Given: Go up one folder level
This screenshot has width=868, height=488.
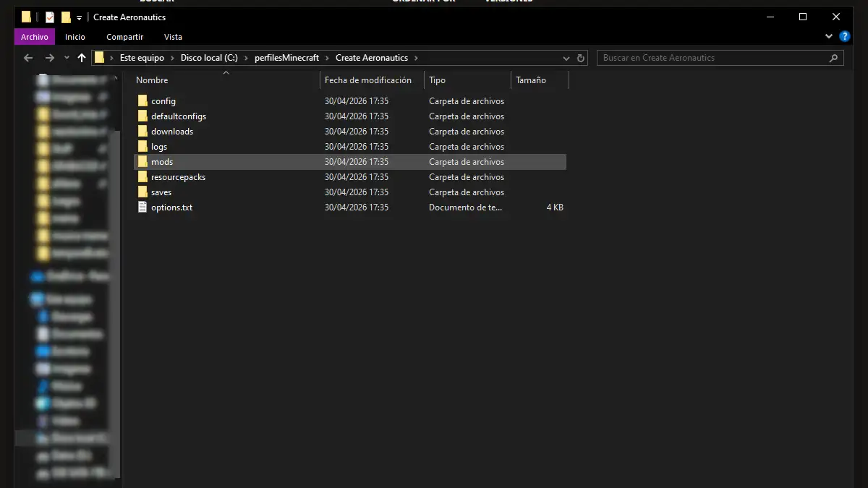Looking at the screenshot, I should point(82,58).
